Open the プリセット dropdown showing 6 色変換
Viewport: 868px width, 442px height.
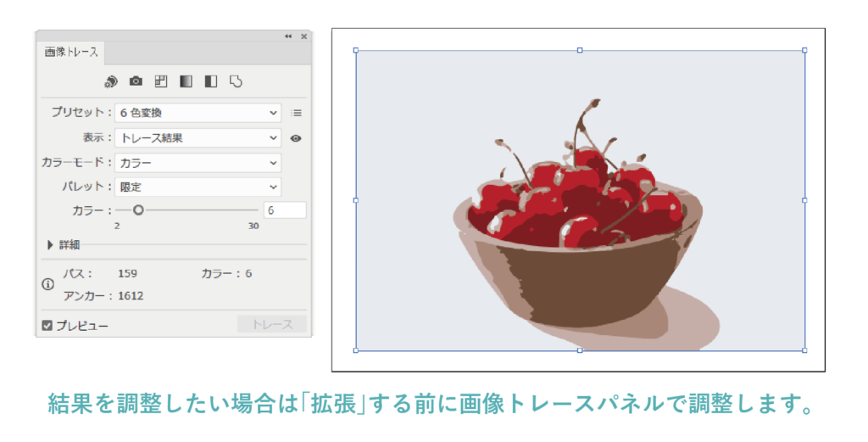click(198, 113)
